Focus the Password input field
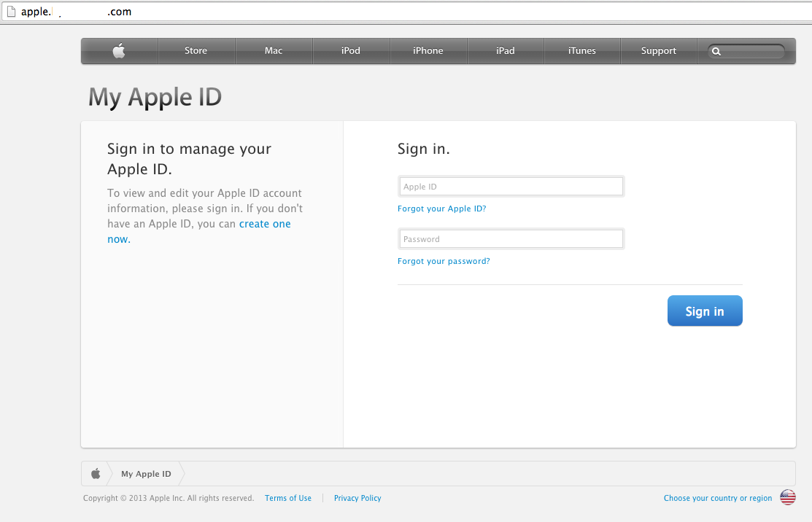The width and height of the screenshot is (812, 522). click(x=511, y=239)
